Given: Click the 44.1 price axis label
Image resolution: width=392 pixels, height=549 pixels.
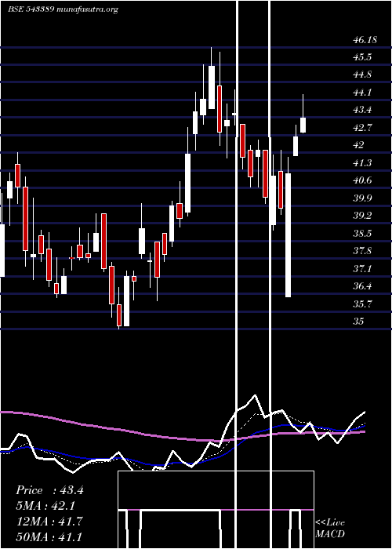Looking at the screenshot, I should (x=362, y=93).
